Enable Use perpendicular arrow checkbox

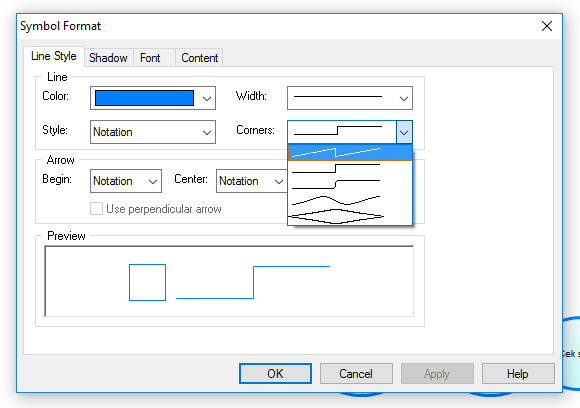point(97,209)
